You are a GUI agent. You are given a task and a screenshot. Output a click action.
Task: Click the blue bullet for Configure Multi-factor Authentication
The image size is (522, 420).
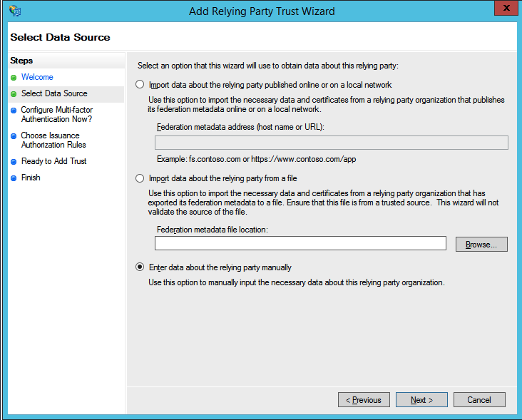14,111
